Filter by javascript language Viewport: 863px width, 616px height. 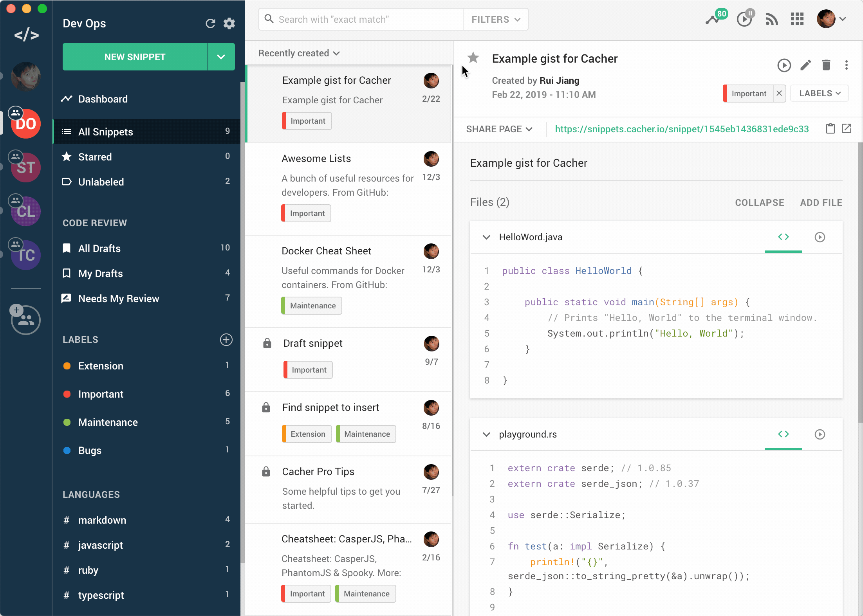click(146, 545)
